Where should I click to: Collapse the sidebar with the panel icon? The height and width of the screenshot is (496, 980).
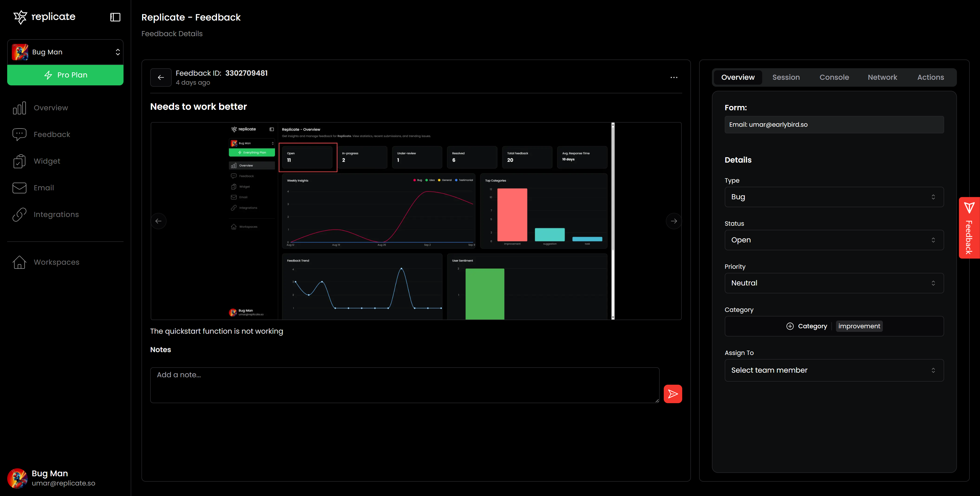tap(115, 17)
